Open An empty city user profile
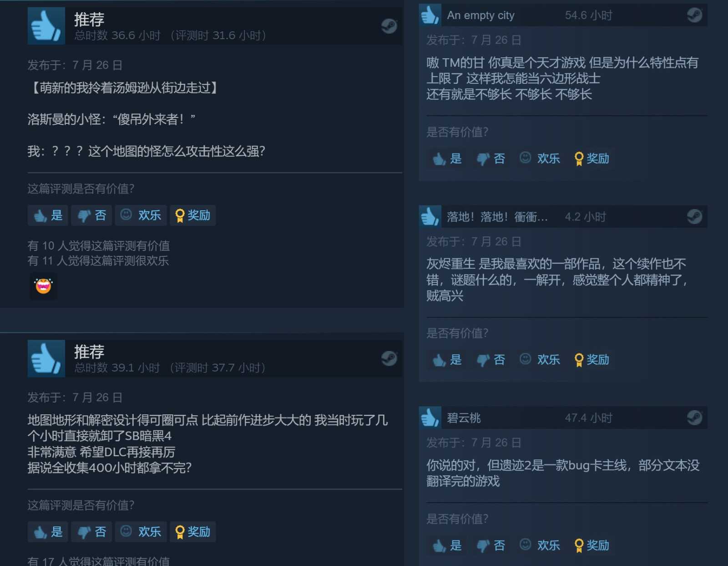 point(480,15)
